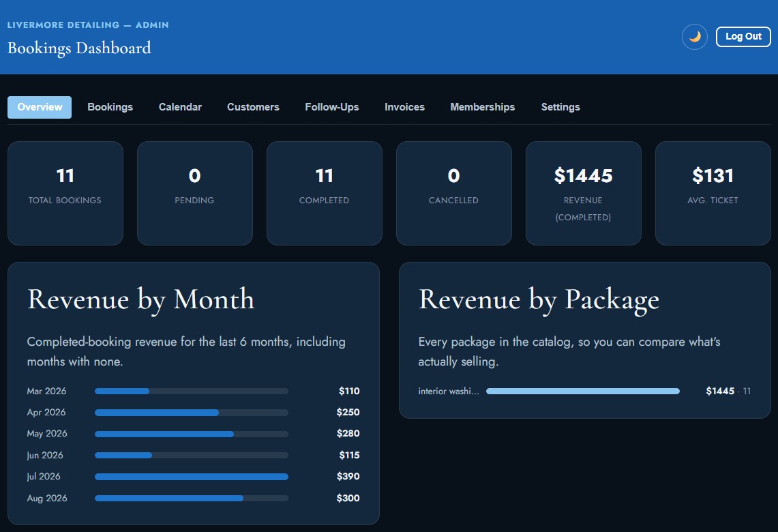The image size is (778, 532).
Task: Click the interior wash package revenue bar
Action: pos(582,391)
